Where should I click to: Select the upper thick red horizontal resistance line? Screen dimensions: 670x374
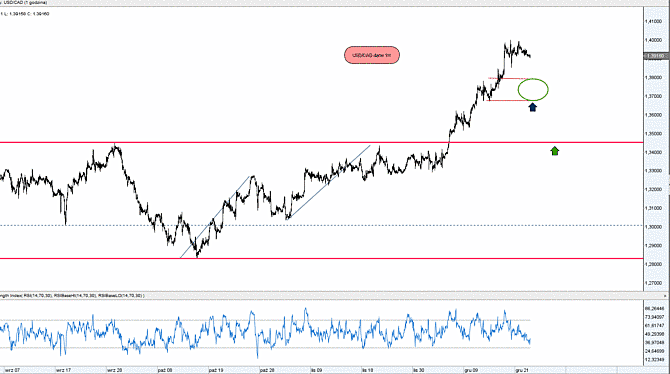321,143
